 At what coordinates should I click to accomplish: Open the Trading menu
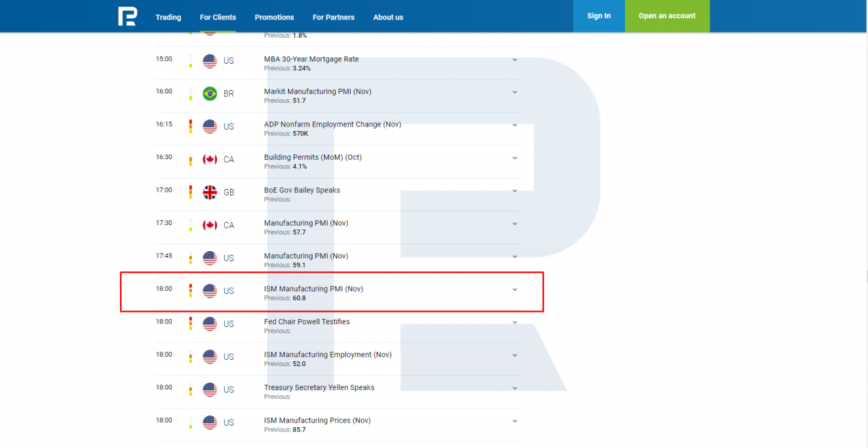pos(169,17)
